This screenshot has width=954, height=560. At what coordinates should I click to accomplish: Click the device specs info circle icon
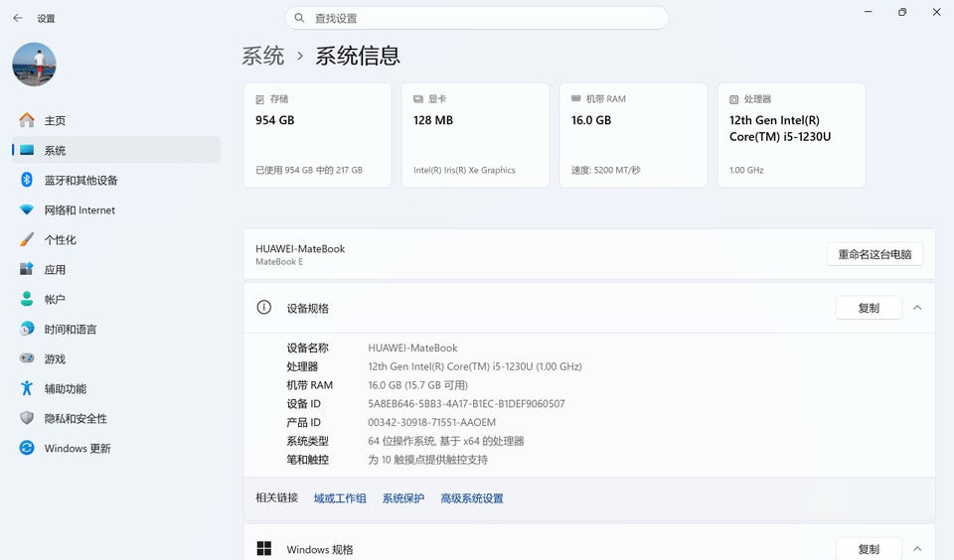point(264,307)
